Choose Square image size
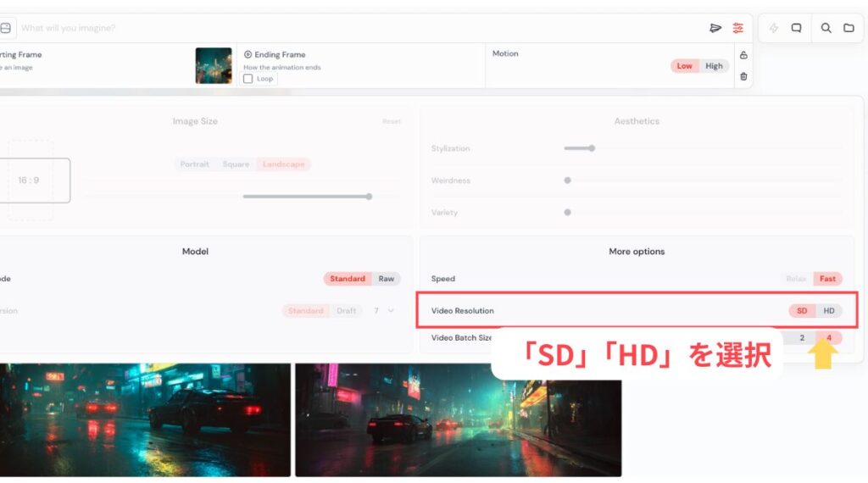The width and height of the screenshot is (868, 483). 236,164
